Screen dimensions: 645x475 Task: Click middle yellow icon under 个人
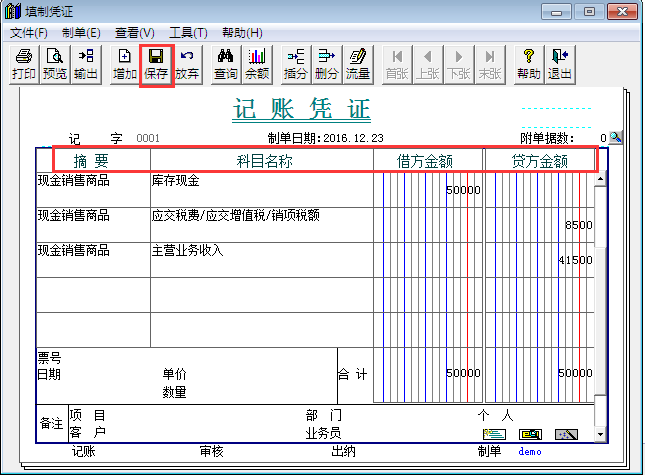tap(530, 434)
